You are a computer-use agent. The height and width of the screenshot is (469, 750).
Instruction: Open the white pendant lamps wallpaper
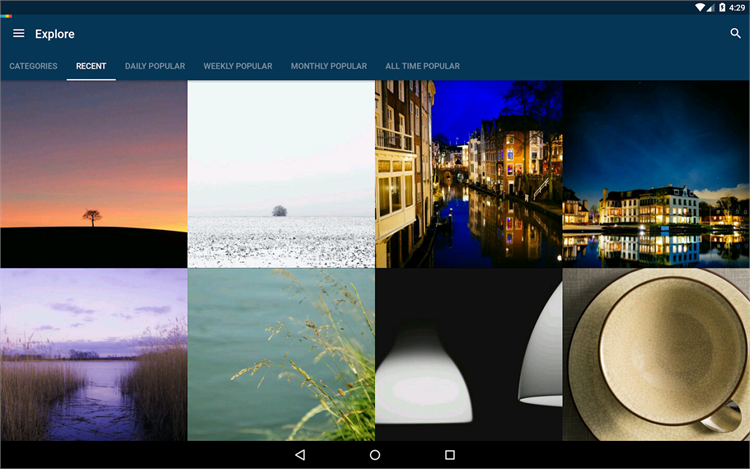pyautogui.click(x=469, y=355)
